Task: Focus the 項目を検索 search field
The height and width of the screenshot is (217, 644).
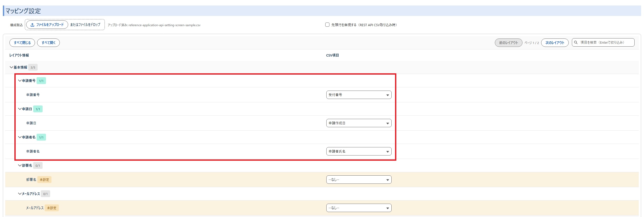Action: pos(603,42)
